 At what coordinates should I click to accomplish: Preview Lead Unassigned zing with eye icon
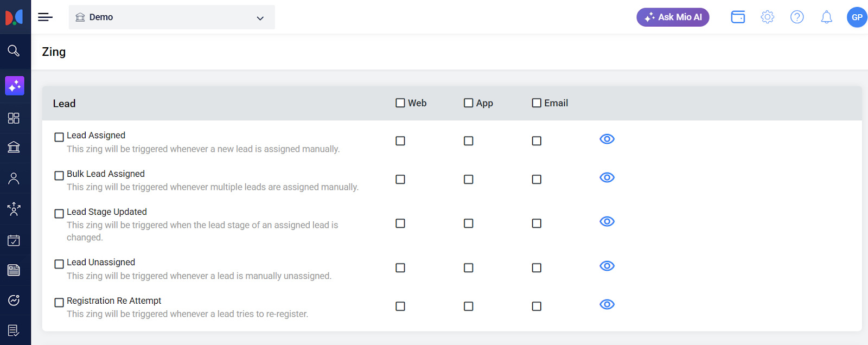(607, 266)
